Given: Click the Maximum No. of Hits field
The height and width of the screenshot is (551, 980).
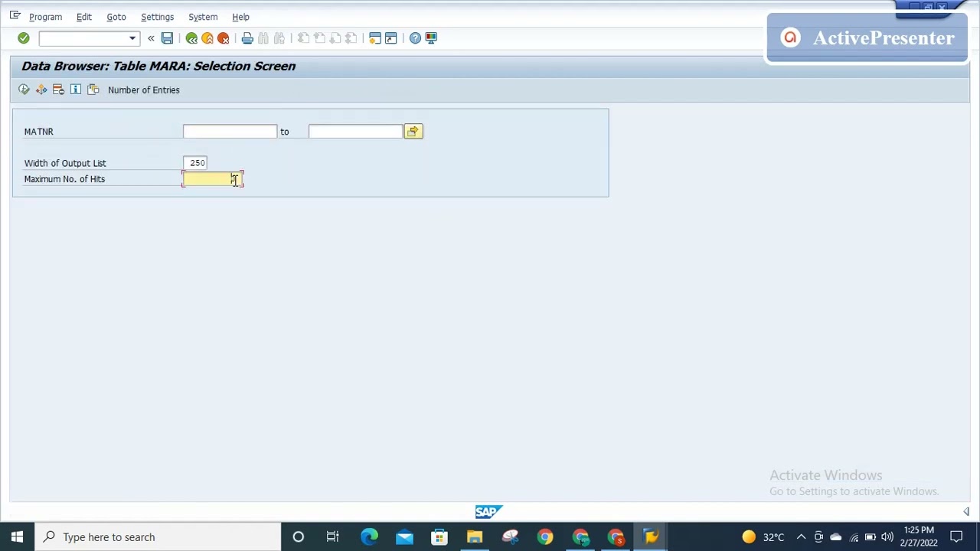Looking at the screenshot, I should click(x=213, y=179).
